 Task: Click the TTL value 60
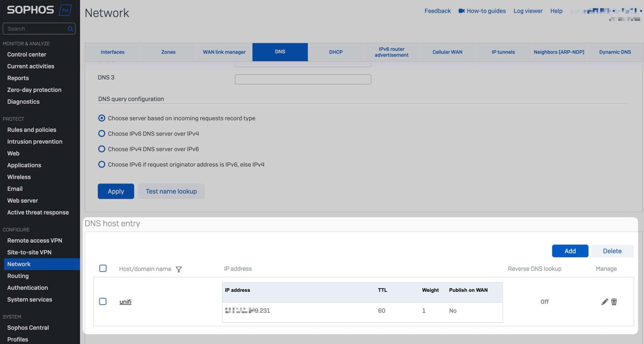(x=381, y=311)
